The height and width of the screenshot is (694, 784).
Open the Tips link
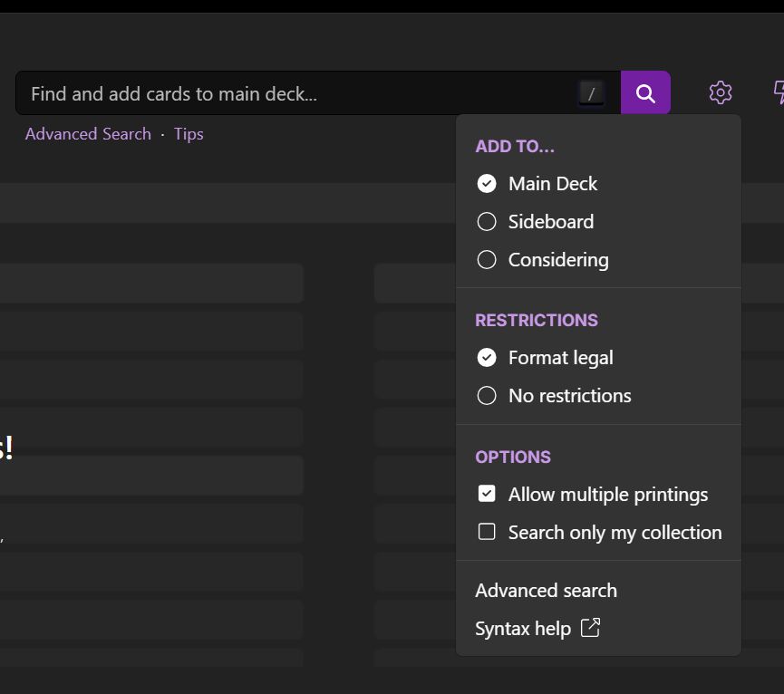point(189,134)
